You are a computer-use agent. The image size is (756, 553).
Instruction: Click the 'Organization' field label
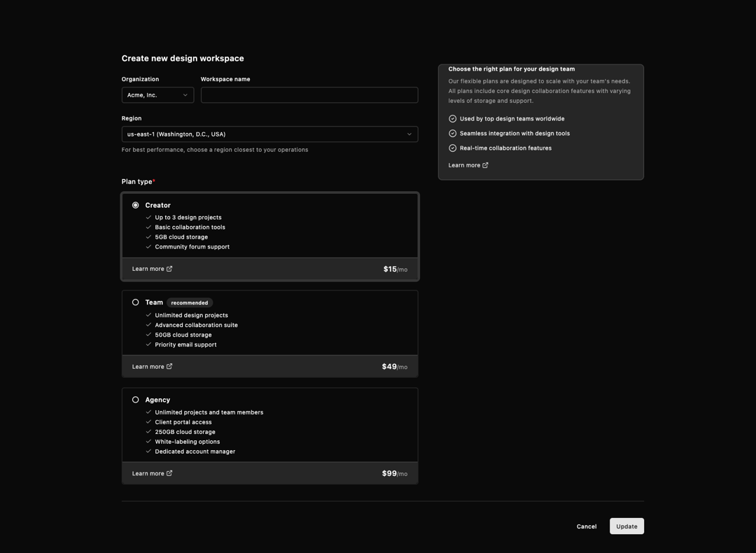pyautogui.click(x=140, y=79)
